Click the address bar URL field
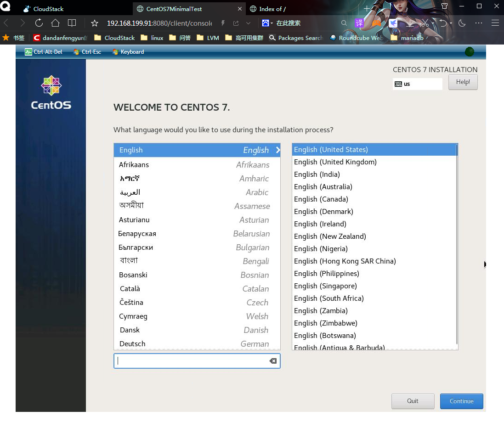Image resolution: width=504 pixels, height=433 pixels. point(159,23)
